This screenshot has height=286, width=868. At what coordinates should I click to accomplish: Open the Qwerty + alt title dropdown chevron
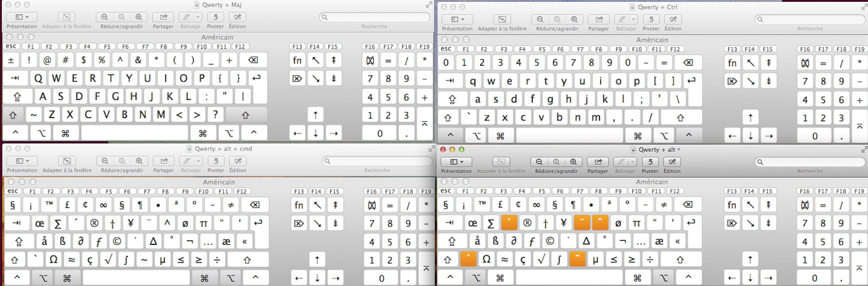pos(679,149)
